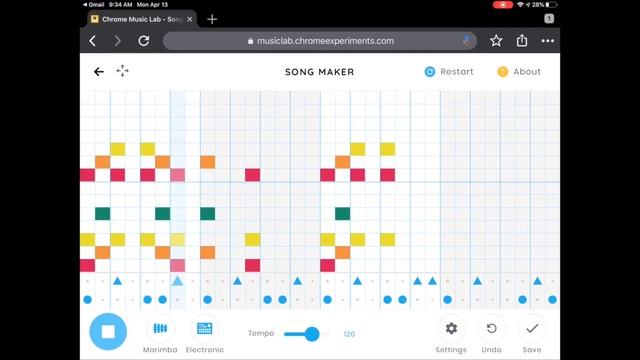Open the tab switcher counter
Image resolution: width=640 pixels, height=360 pixels.
click(549, 18)
